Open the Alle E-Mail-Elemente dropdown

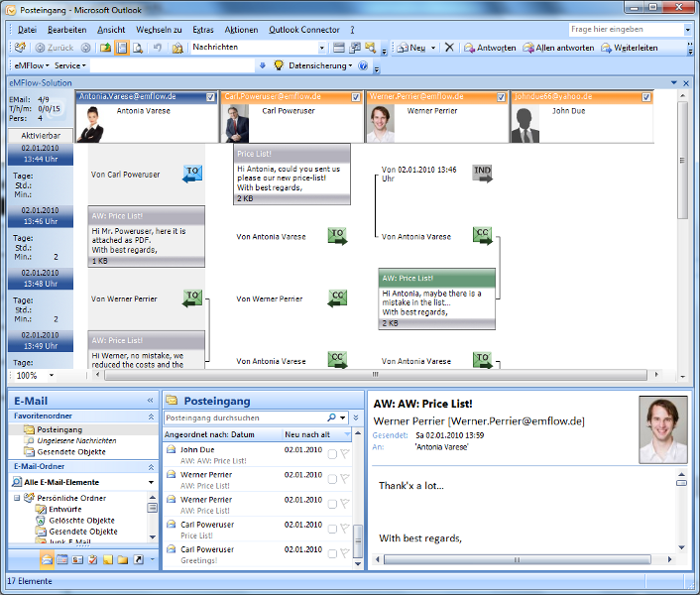point(151,482)
